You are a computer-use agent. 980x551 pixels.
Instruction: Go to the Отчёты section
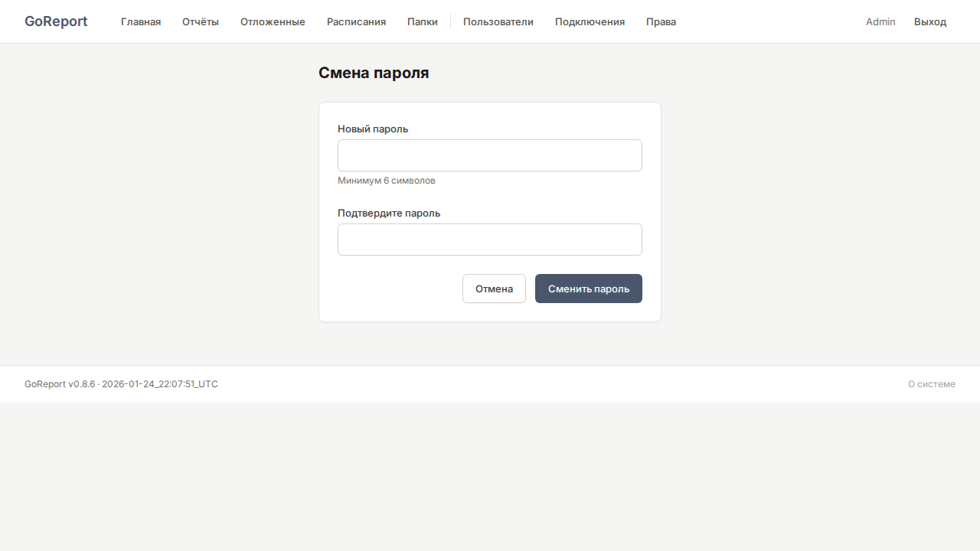tap(201, 21)
